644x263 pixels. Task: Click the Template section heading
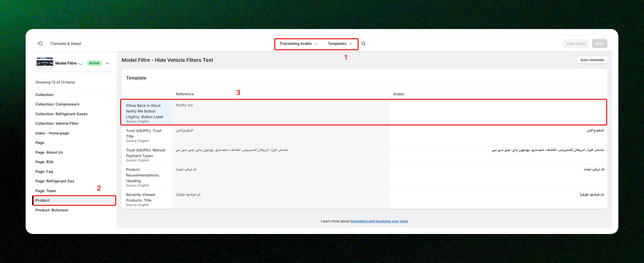click(136, 78)
